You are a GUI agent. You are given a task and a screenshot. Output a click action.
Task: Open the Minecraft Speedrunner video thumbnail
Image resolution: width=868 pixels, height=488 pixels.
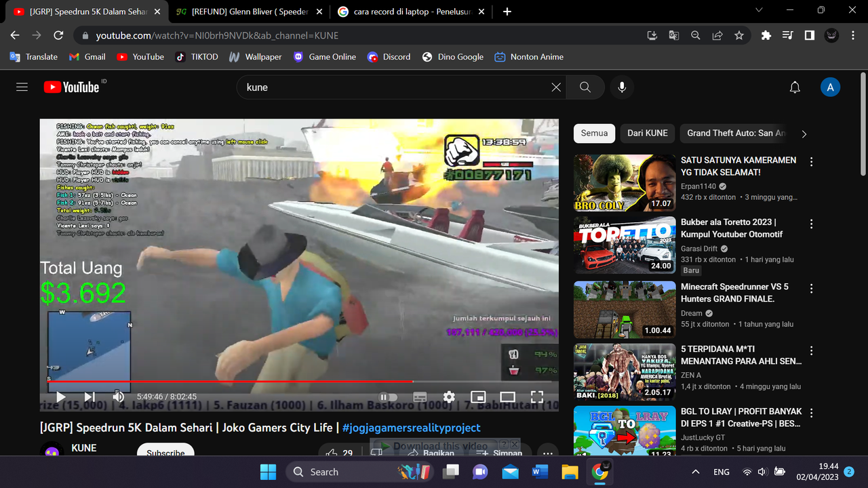coord(625,310)
